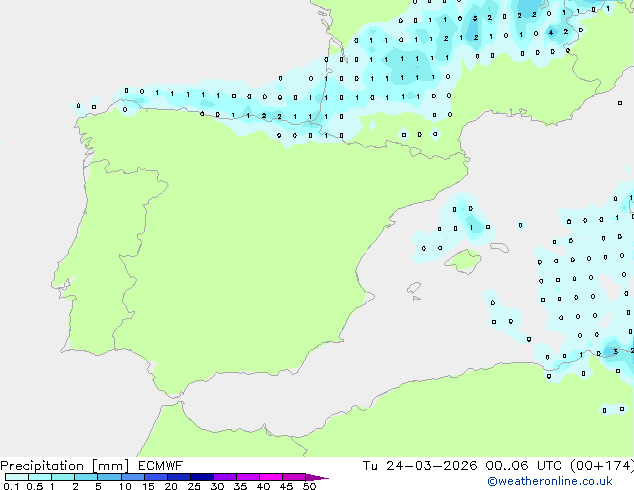The height and width of the screenshot is (490, 634).
Task: Click the 1–2 mm legend color box
Action: pos(63,477)
